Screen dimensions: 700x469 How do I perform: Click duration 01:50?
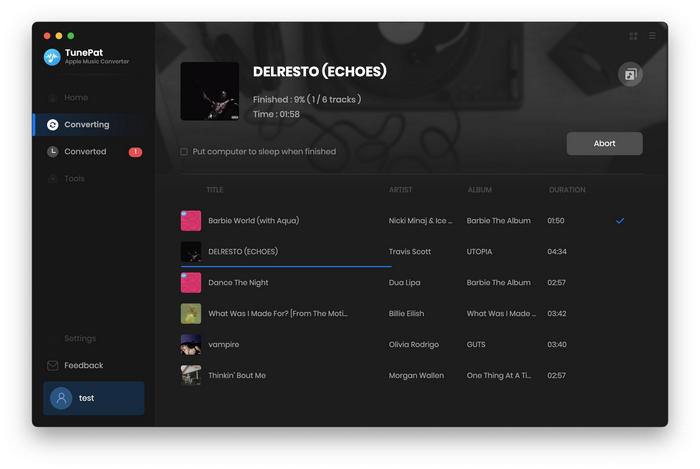point(556,221)
